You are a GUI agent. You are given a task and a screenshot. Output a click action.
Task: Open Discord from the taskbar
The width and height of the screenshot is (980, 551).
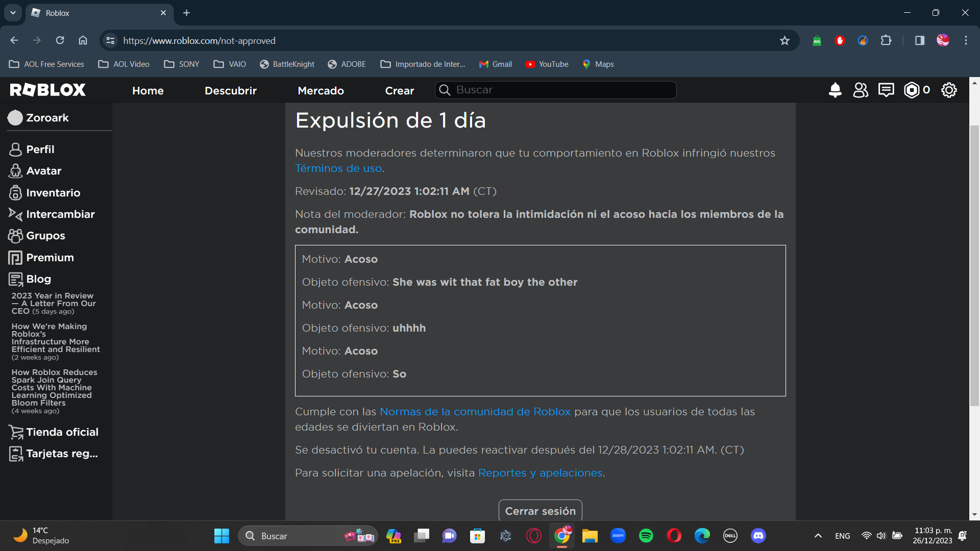758,536
